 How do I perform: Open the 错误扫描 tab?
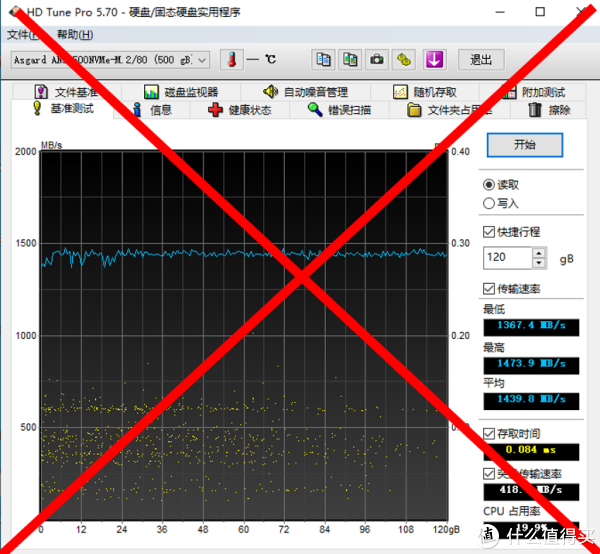click(x=339, y=110)
